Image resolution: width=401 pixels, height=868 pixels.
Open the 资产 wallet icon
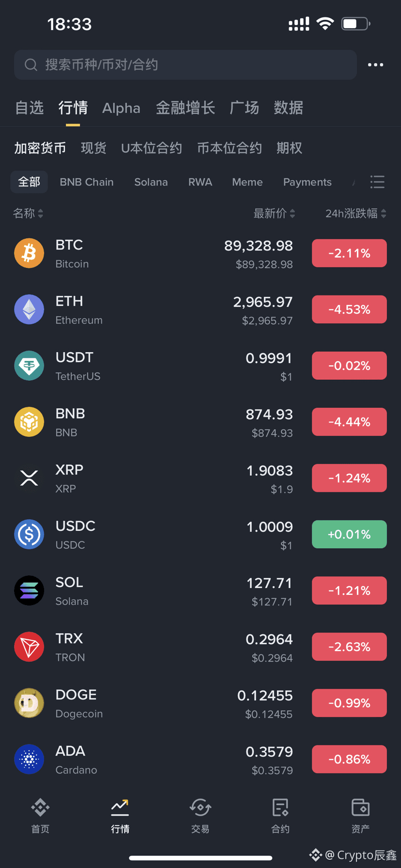(360, 807)
